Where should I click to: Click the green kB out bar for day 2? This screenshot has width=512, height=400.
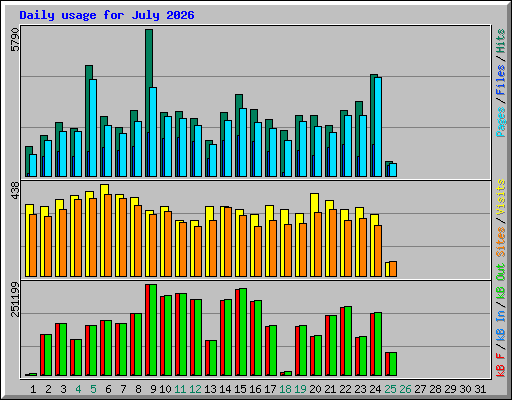pyautogui.click(x=48, y=355)
